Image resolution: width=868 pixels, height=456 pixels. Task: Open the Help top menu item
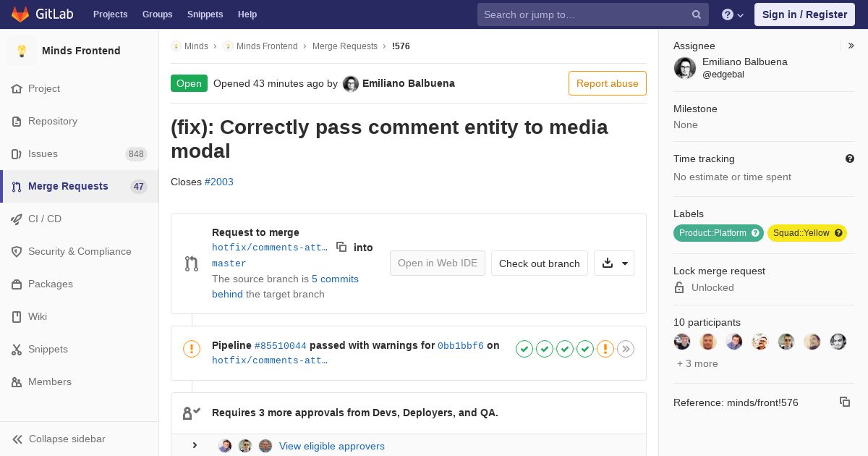[247, 14]
